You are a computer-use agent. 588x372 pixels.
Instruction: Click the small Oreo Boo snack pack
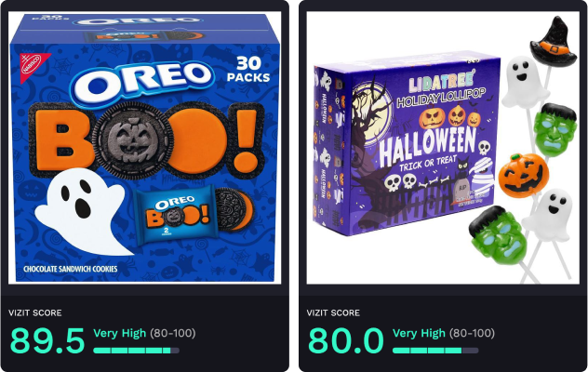[176, 215]
